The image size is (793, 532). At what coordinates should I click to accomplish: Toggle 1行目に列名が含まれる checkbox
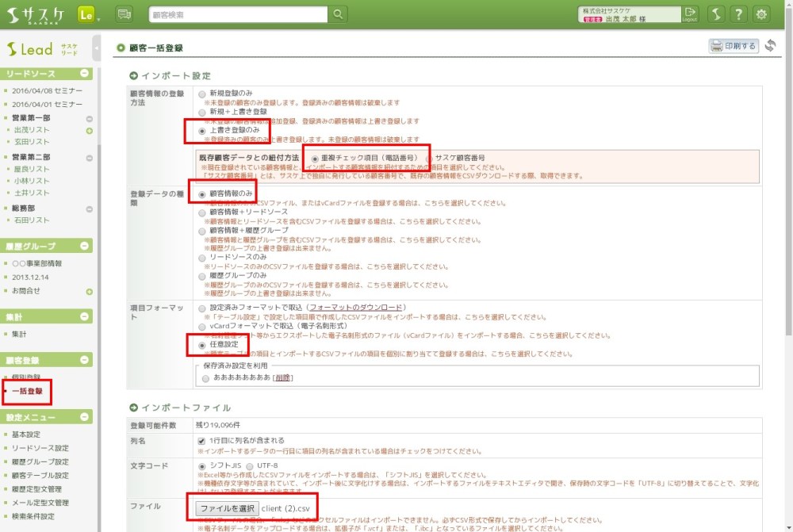click(202, 440)
